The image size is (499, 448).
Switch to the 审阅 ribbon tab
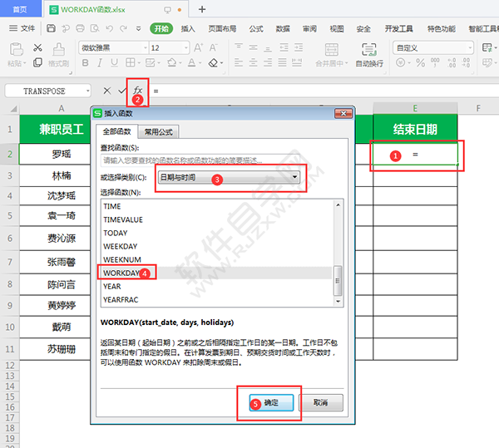point(309,29)
